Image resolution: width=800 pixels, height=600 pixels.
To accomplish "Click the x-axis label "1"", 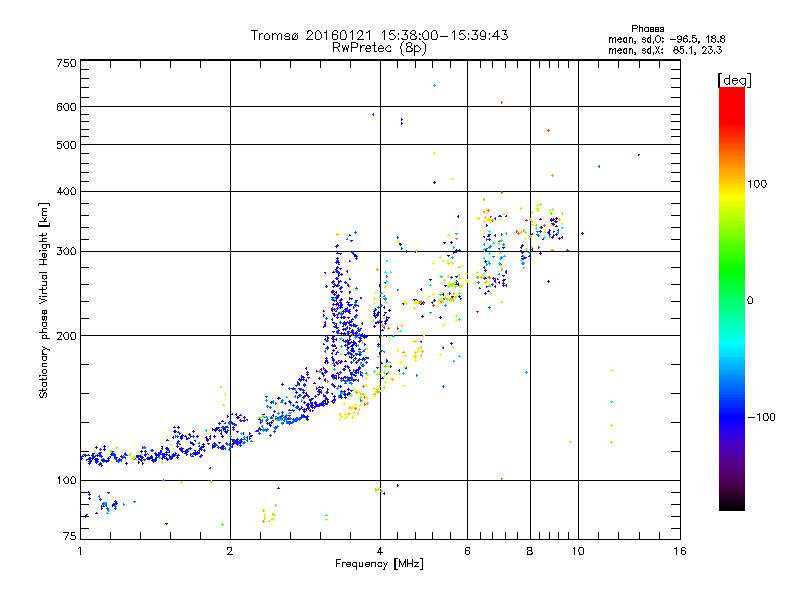I will coord(80,551).
